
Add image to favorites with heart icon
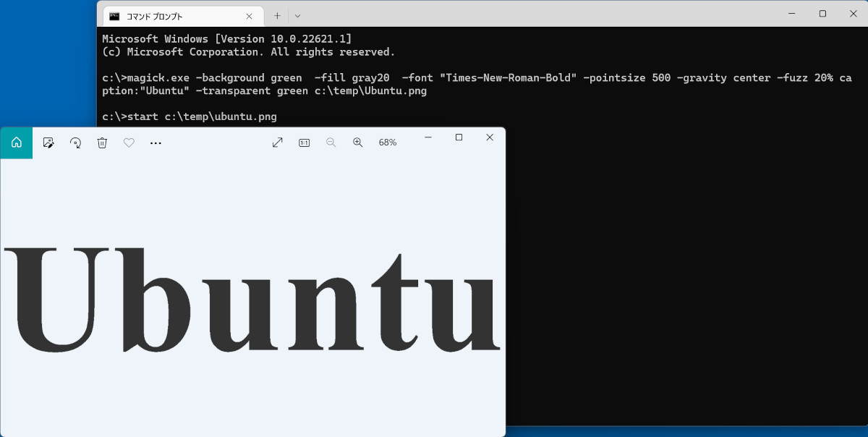[x=129, y=143]
